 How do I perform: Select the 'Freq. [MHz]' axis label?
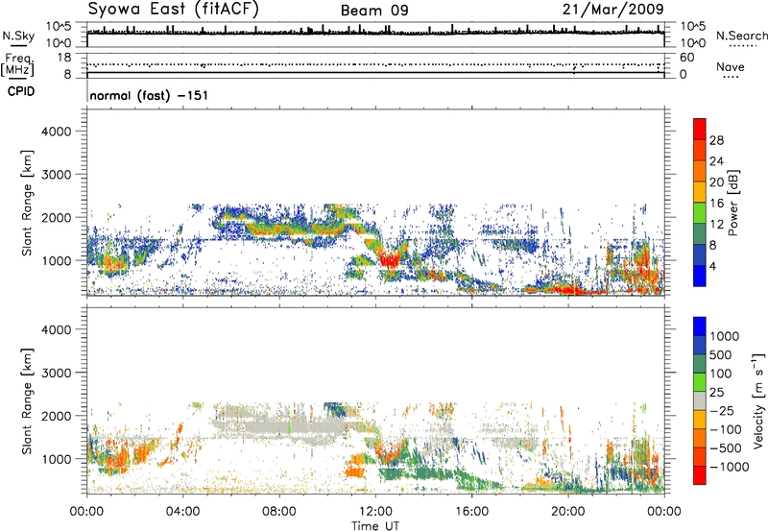pos(18,65)
